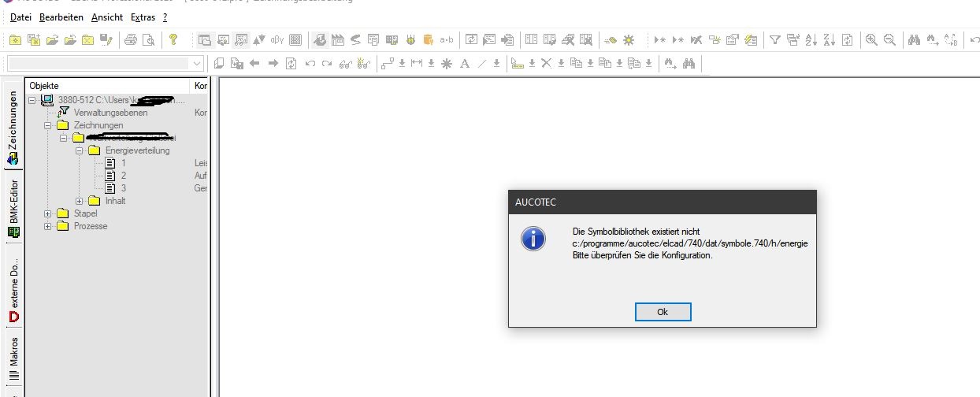Viewport: 980px width, 397px height.
Task: Click the save-and-edit disk pencil icon
Action: point(106,39)
